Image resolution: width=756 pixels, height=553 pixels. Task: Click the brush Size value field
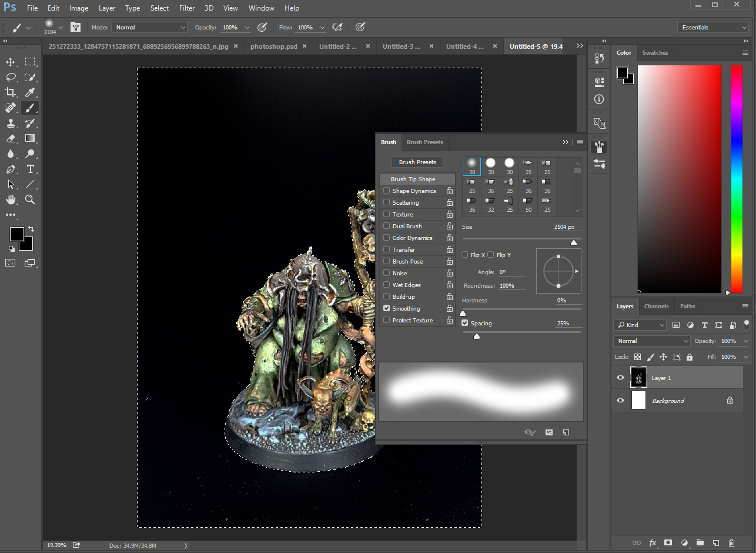coord(564,227)
